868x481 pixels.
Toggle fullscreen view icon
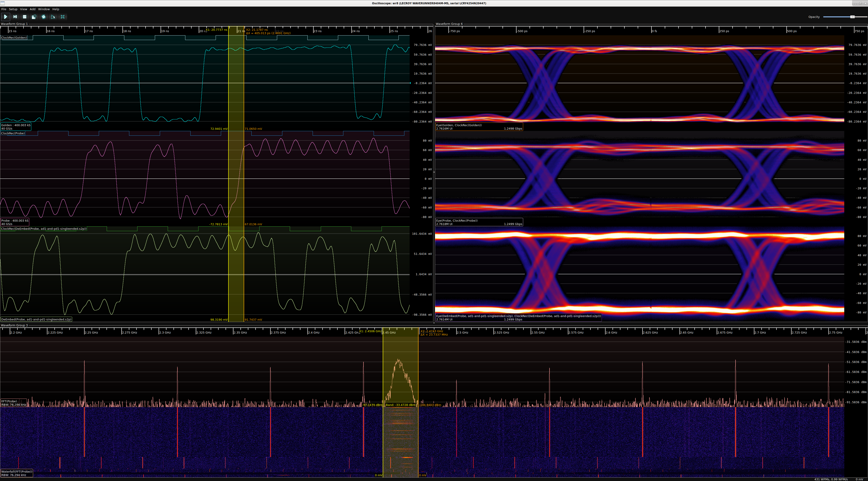click(x=62, y=17)
